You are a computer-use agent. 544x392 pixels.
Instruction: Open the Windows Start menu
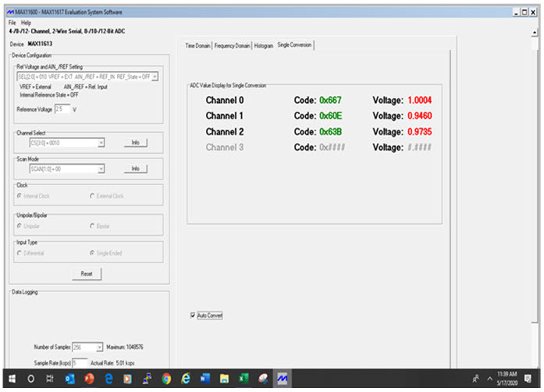click(x=12, y=379)
